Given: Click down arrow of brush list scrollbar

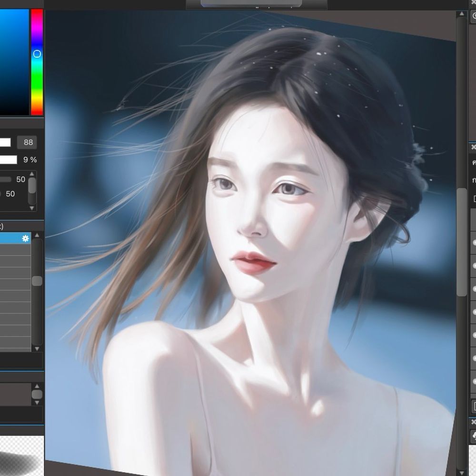Looking at the screenshot, I should 37,349.
